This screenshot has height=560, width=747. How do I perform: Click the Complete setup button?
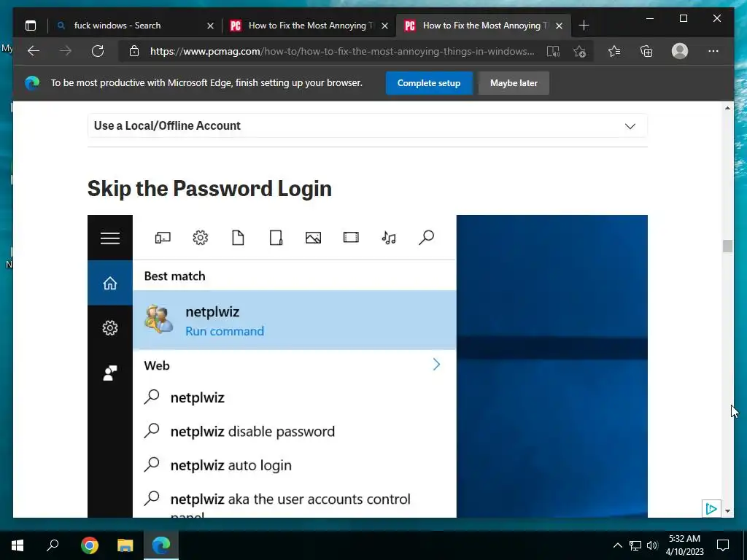point(429,83)
